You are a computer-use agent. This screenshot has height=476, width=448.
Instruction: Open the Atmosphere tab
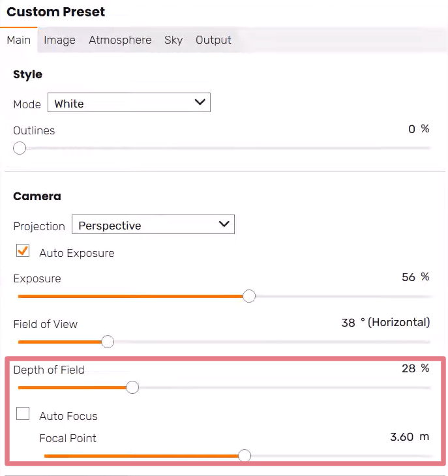(120, 40)
